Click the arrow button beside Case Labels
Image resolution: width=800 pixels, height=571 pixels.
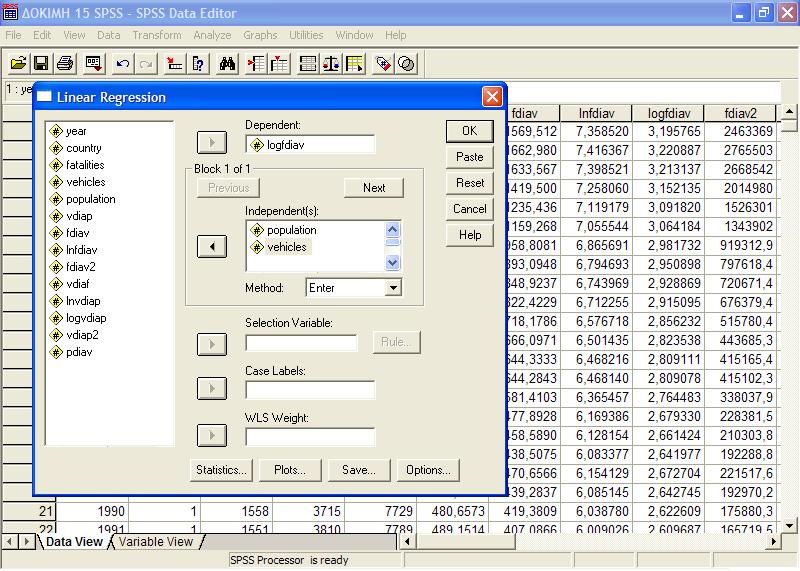tap(212, 389)
